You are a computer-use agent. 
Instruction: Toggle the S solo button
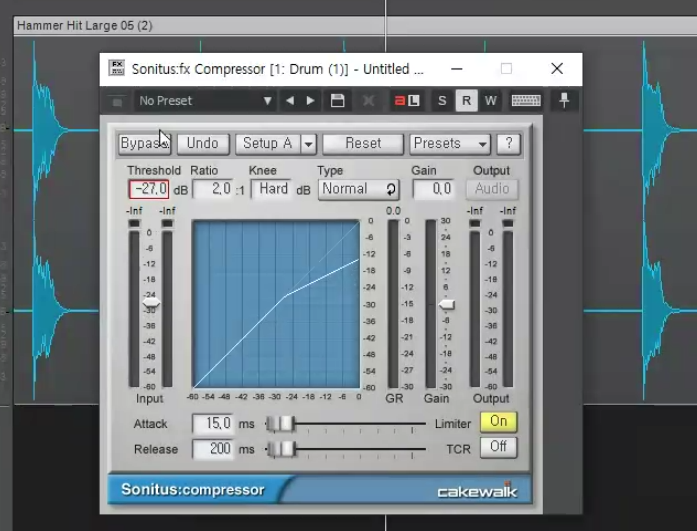pos(442,101)
